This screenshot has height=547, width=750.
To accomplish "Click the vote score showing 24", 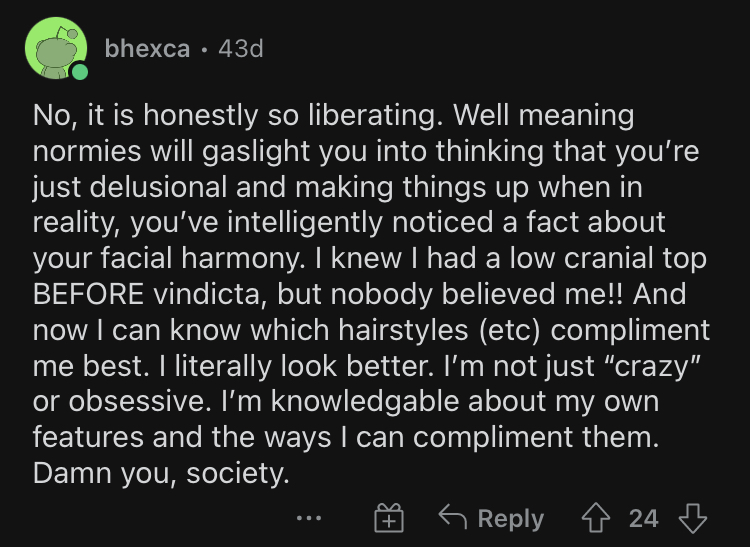I will click(x=644, y=518).
